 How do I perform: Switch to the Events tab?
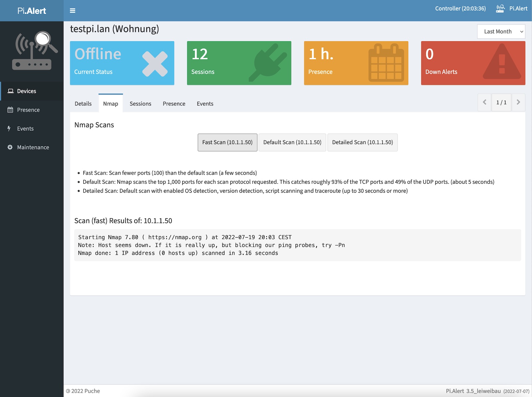click(x=205, y=104)
